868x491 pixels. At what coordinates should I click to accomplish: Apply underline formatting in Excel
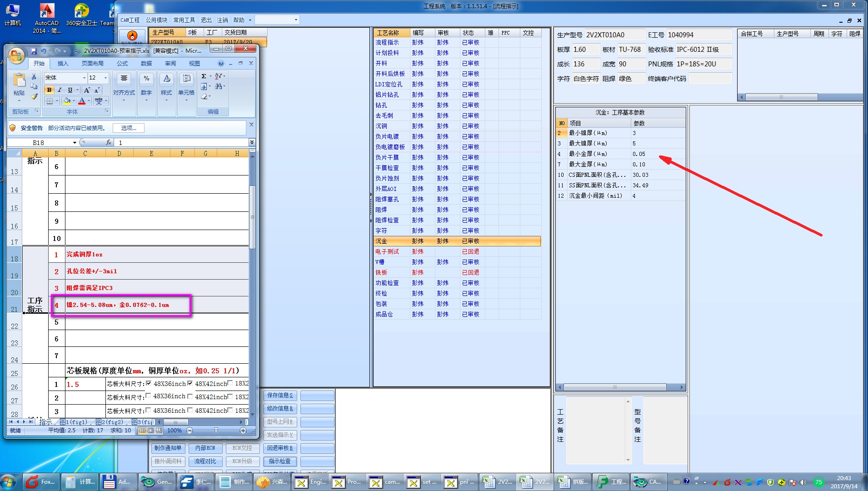click(70, 90)
